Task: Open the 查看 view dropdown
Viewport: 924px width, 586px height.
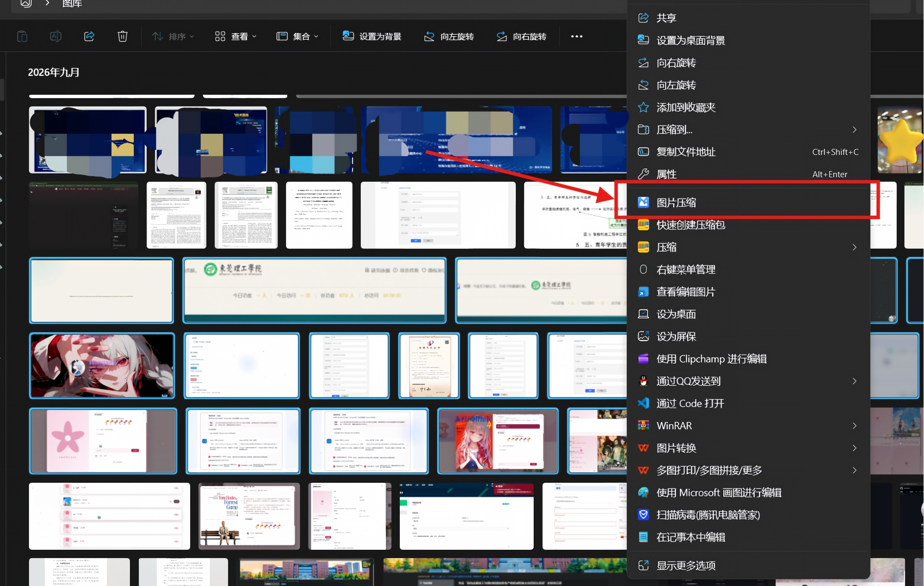Action: (235, 36)
